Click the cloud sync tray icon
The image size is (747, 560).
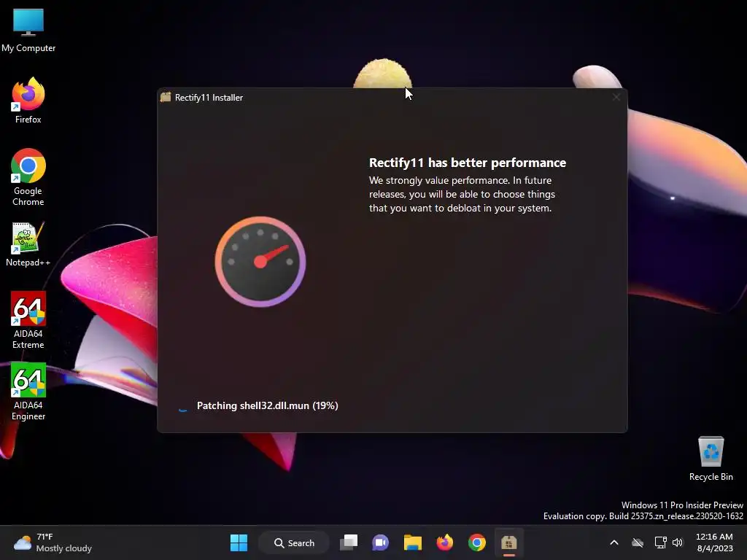click(x=638, y=542)
